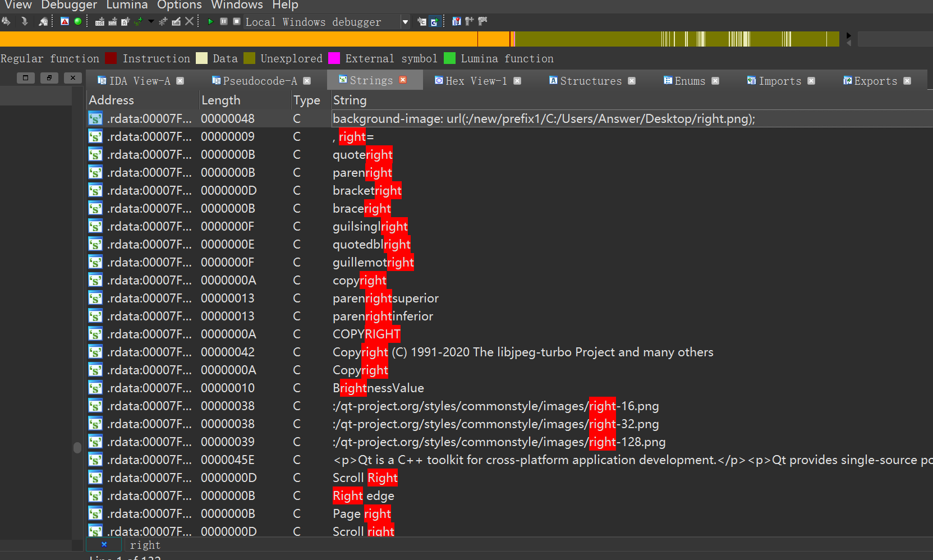The image size is (933, 560).
Task: Select the 'Copyright (C) 1991-2020 libjpeg-turbo' string row
Action: pos(522,352)
